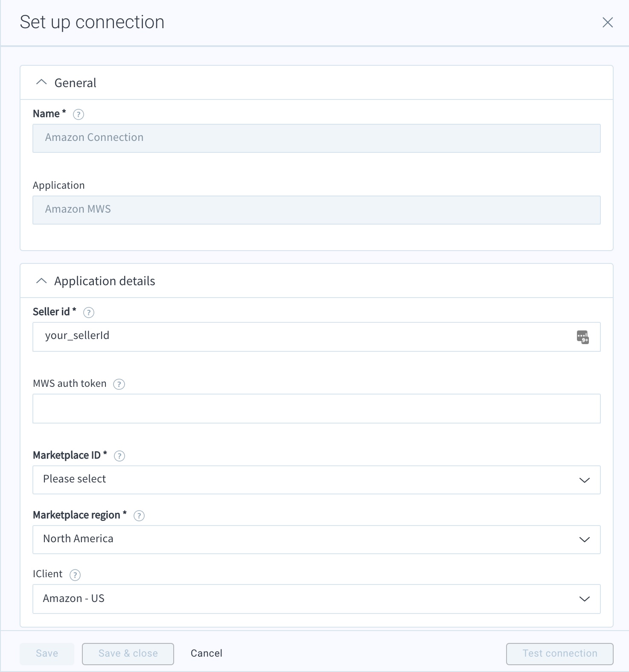Click the Marketplace region help icon
This screenshot has height=672, width=629.
point(139,515)
